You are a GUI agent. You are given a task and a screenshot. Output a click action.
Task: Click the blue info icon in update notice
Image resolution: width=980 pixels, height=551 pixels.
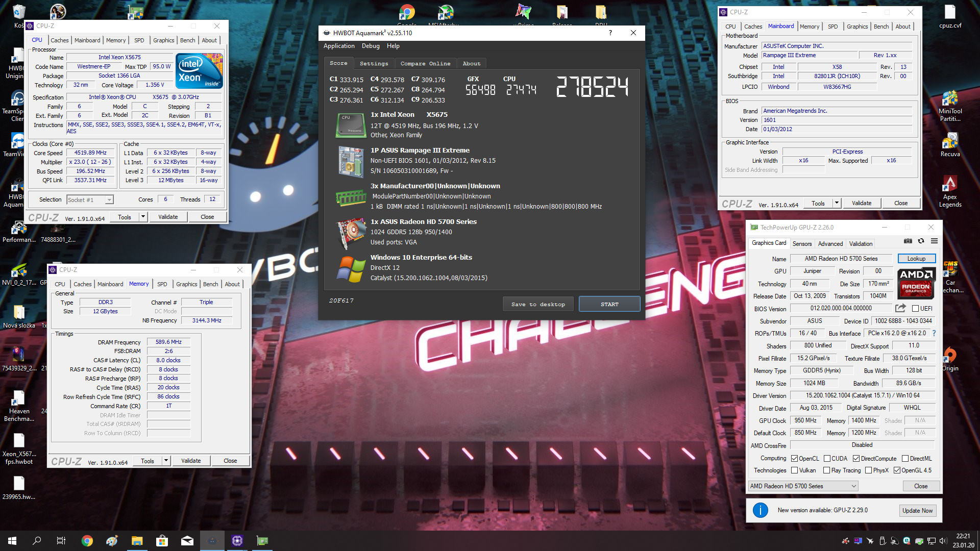coord(760,510)
